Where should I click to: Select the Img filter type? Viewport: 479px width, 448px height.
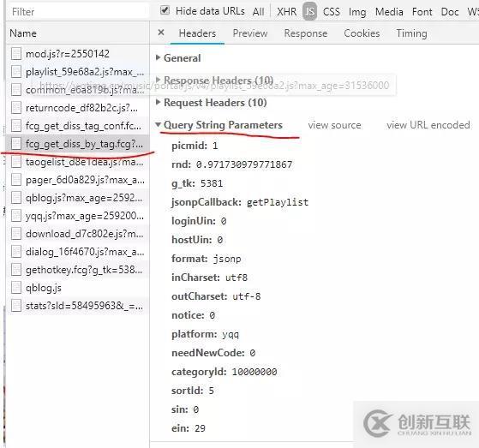[x=357, y=12]
